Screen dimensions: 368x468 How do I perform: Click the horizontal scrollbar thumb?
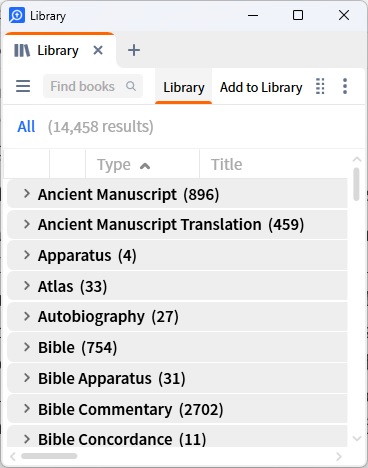click(49, 456)
